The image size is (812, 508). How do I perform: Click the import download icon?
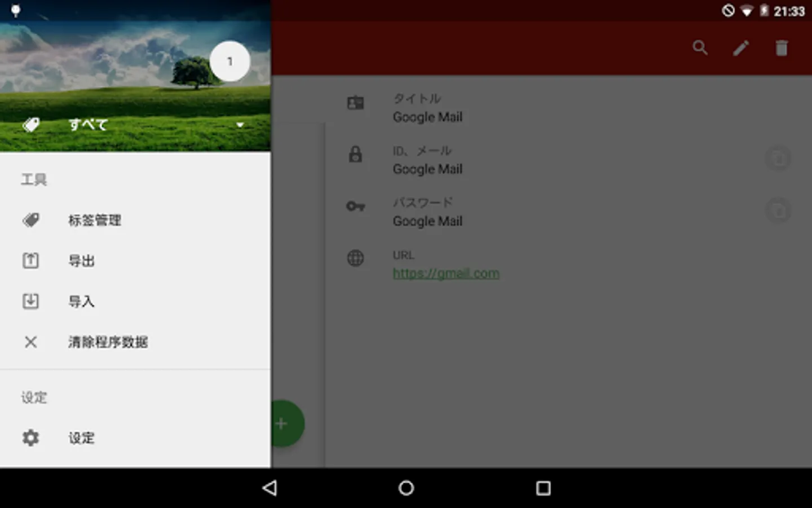[x=31, y=301]
